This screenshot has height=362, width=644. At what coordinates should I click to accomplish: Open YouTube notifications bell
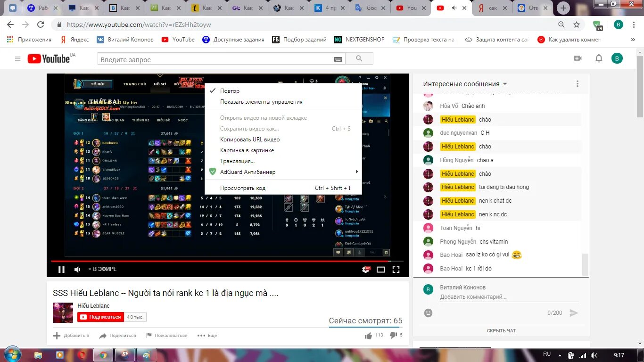(x=599, y=58)
